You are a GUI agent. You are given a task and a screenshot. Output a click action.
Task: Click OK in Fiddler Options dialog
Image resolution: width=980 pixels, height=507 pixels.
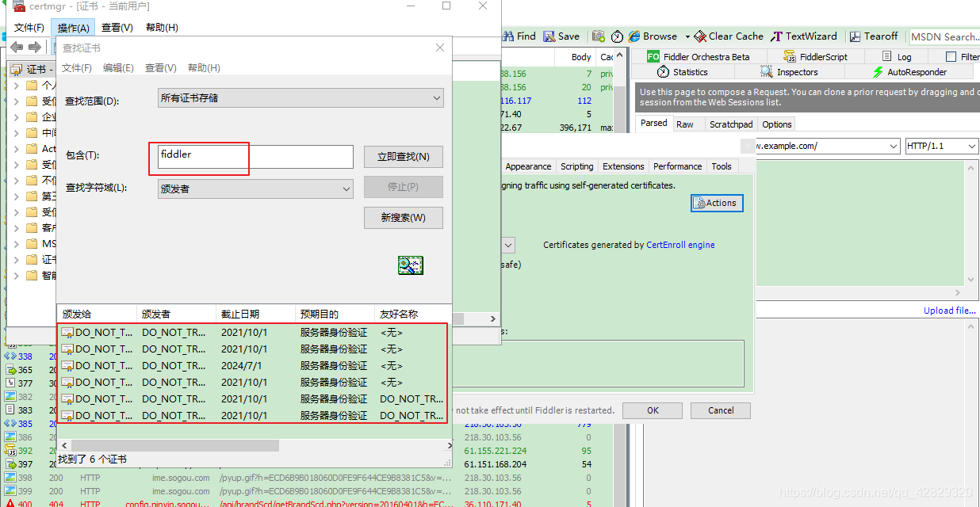pos(653,410)
